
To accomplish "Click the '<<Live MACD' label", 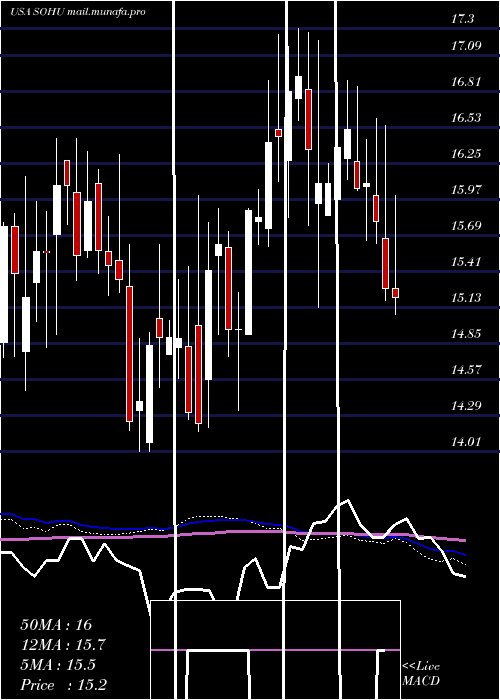I will [x=421, y=673].
